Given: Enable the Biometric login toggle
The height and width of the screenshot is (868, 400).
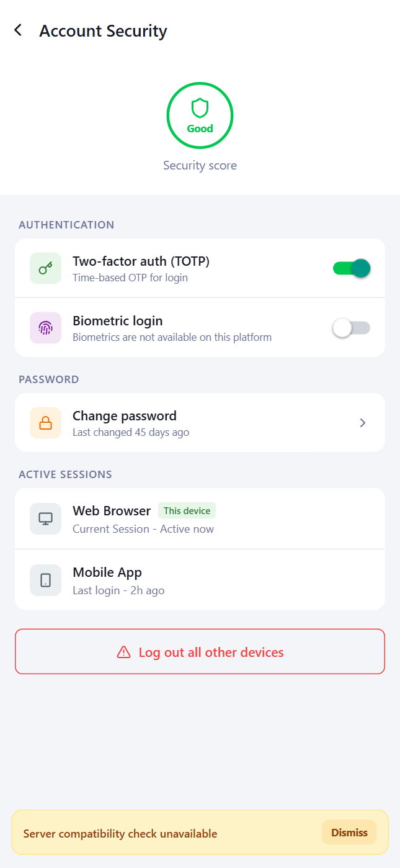Looking at the screenshot, I should (352, 328).
